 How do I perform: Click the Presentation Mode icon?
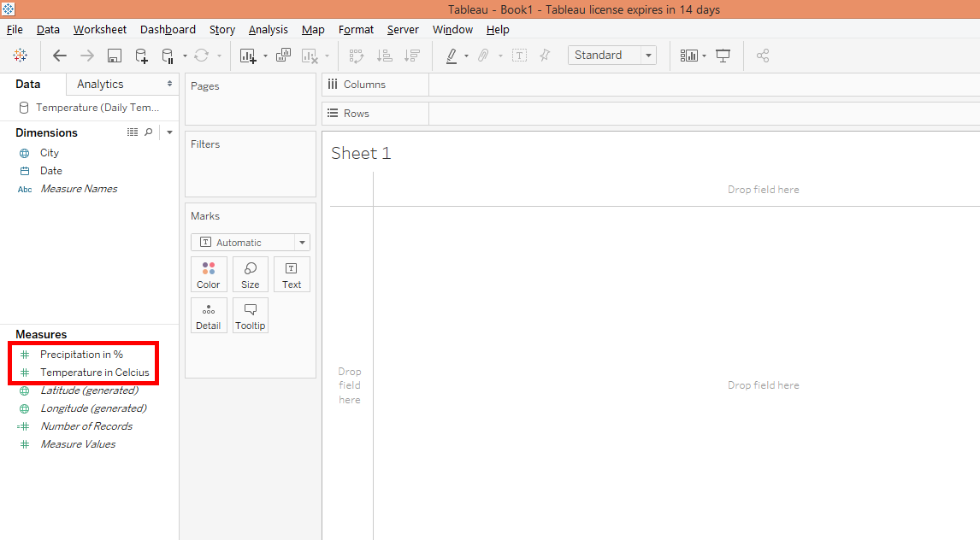click(723, 56)
